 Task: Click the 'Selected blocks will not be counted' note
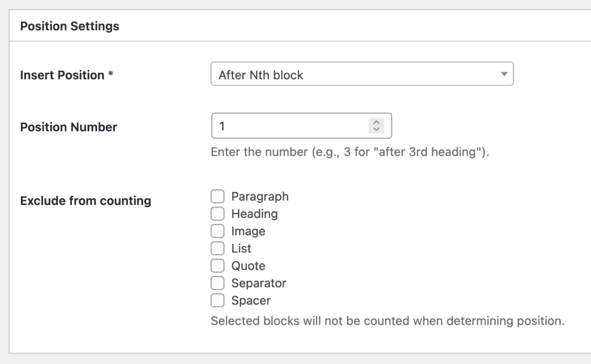(387, 321)
